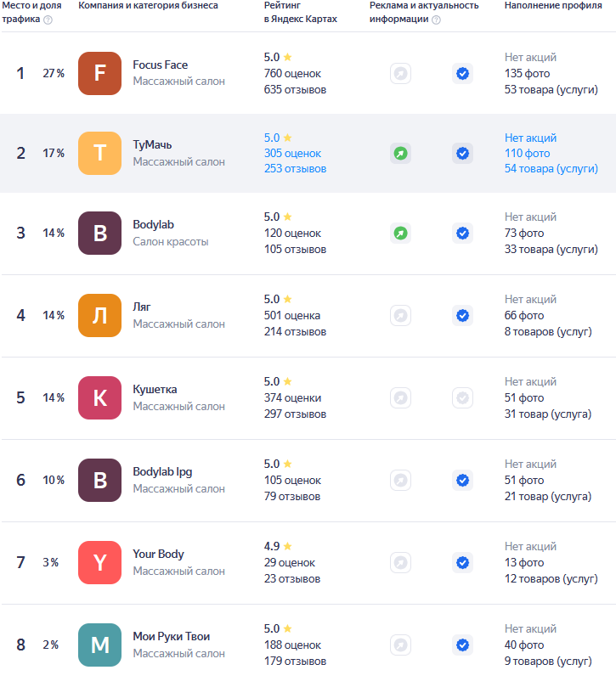The width and height of the screenshot is (616, 687).
Task: Open the '253 отзывов' link for ТуМачь
Action: (295, 169)
